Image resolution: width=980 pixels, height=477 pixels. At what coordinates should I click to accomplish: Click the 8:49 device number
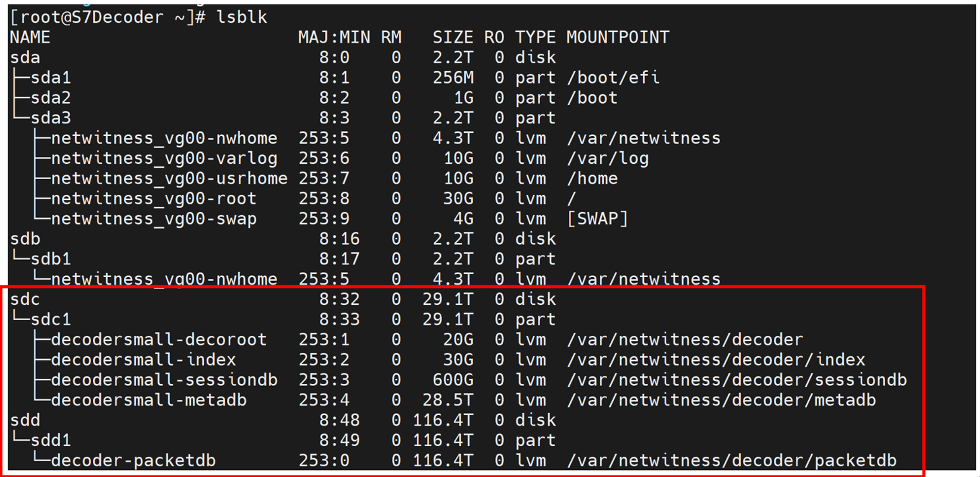pyautogui.click(x=340, y=441)
